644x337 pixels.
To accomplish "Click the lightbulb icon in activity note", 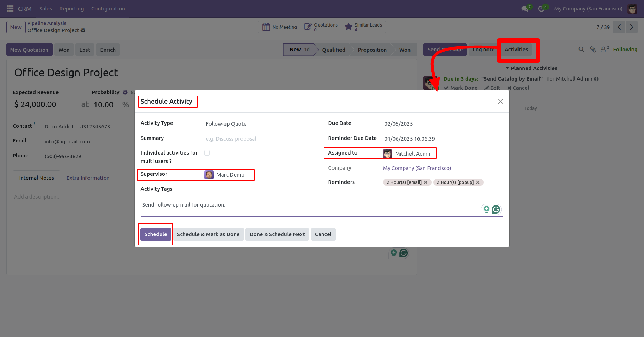I will click(486, 209).
